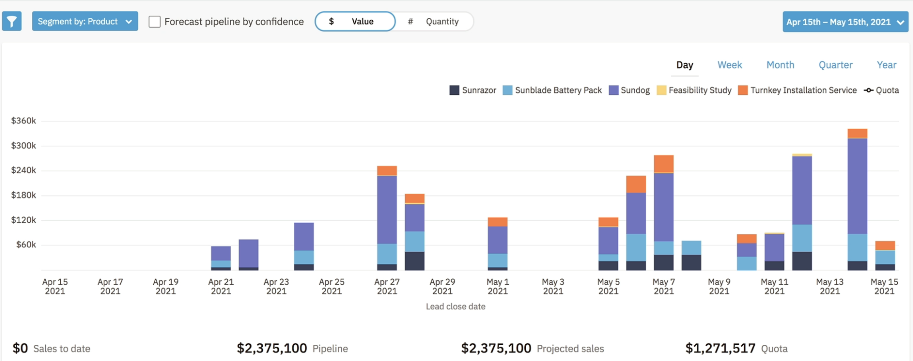This screenshot has width=913, height=361.
Task: Open the filter funnel icon
Action: pyautogui.click(x=12, y=22)
